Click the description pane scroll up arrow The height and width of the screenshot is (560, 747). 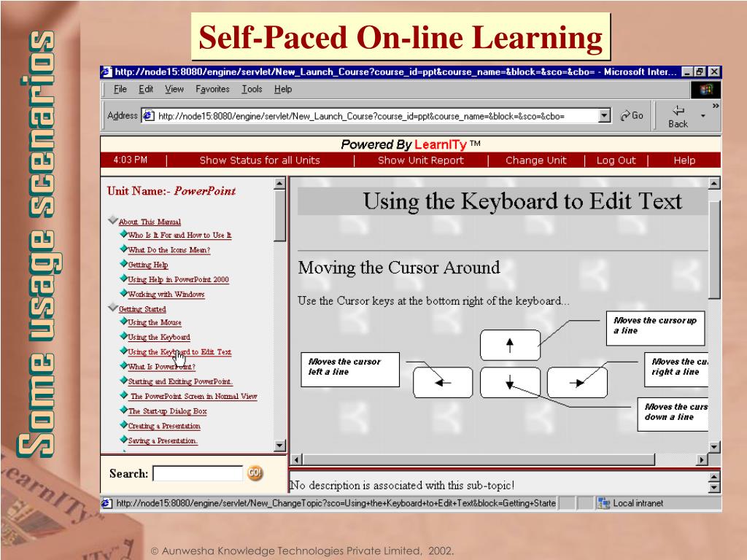(713, 477)
